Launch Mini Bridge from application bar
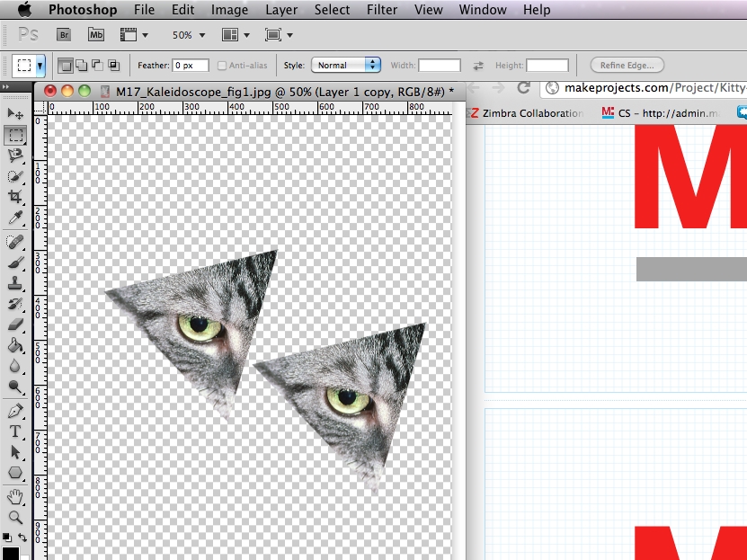Screen dimensions: 747x560 (96, 35)
